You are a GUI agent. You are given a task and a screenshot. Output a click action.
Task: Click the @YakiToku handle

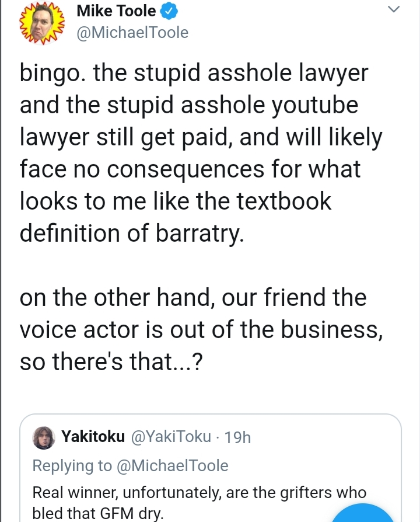tap(171, 436)
